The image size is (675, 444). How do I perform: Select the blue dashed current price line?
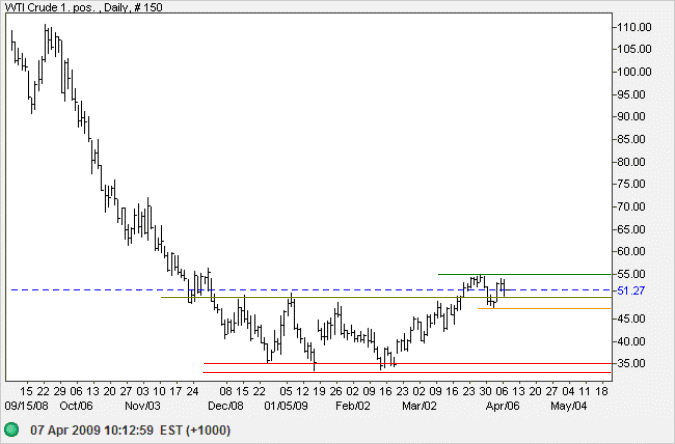pos(311,290)
